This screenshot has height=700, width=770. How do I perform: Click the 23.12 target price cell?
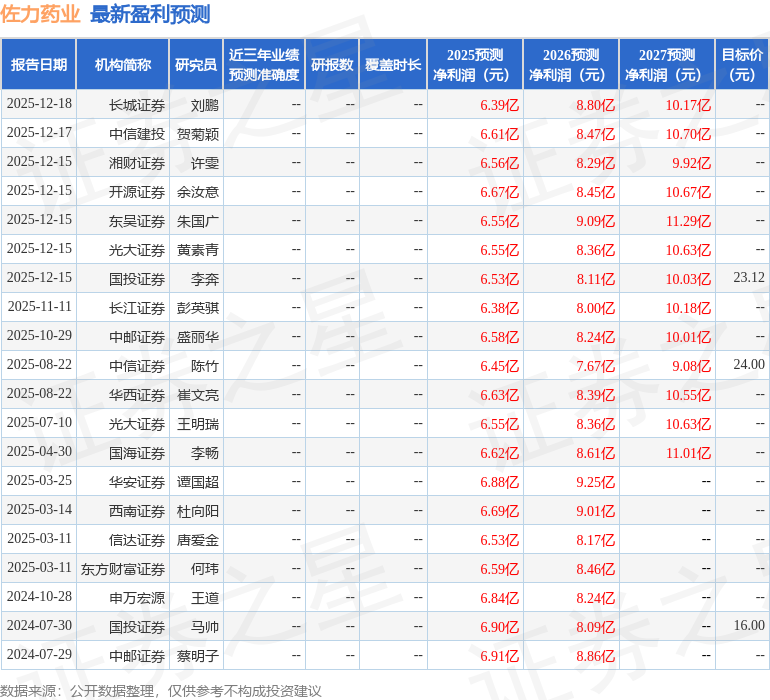tap(748, 278)
